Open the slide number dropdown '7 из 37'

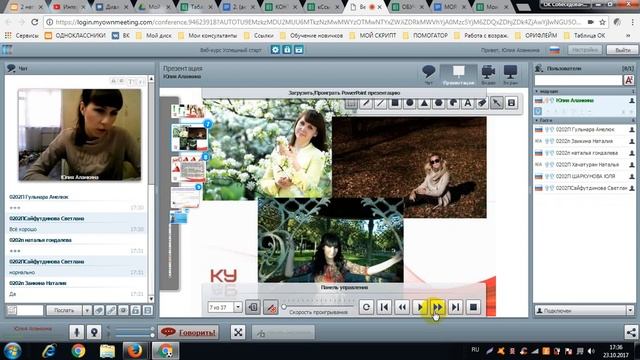tap(238, 307)
